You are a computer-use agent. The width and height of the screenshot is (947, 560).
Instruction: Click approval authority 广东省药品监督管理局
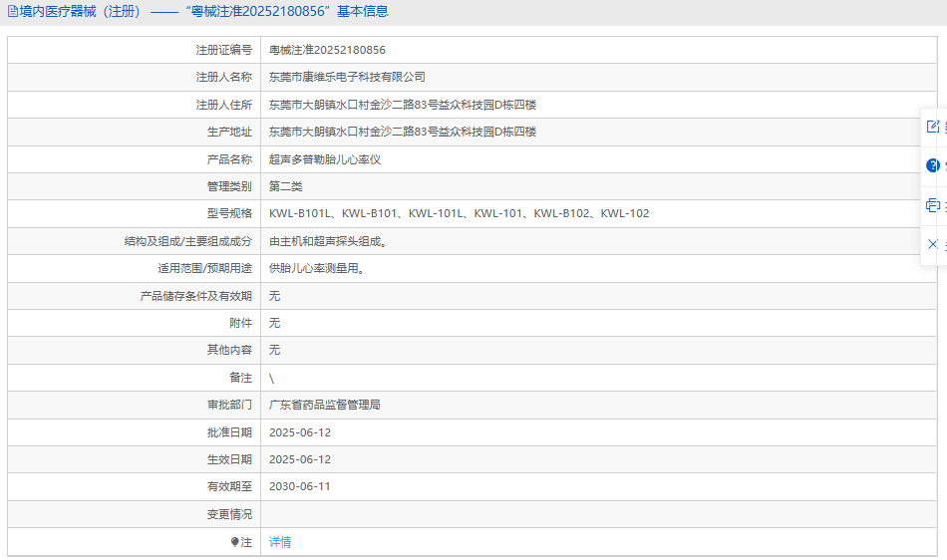[325, 406]
